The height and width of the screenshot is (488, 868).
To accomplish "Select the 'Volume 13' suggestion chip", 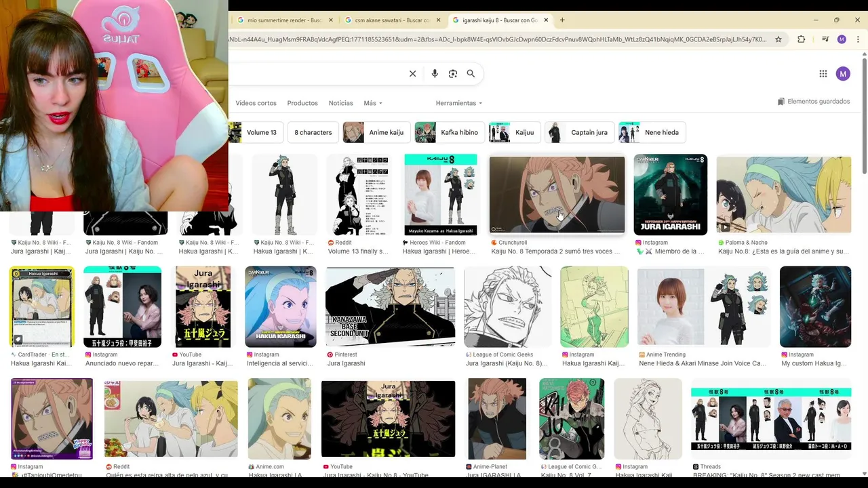I will tap(256, 132).
